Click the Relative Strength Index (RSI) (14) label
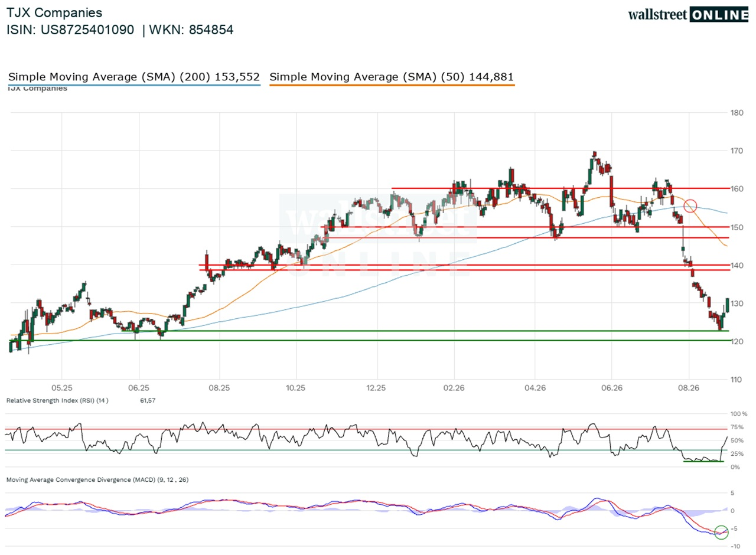Screen dimensions: 756x555 click(x=57, y=400)
